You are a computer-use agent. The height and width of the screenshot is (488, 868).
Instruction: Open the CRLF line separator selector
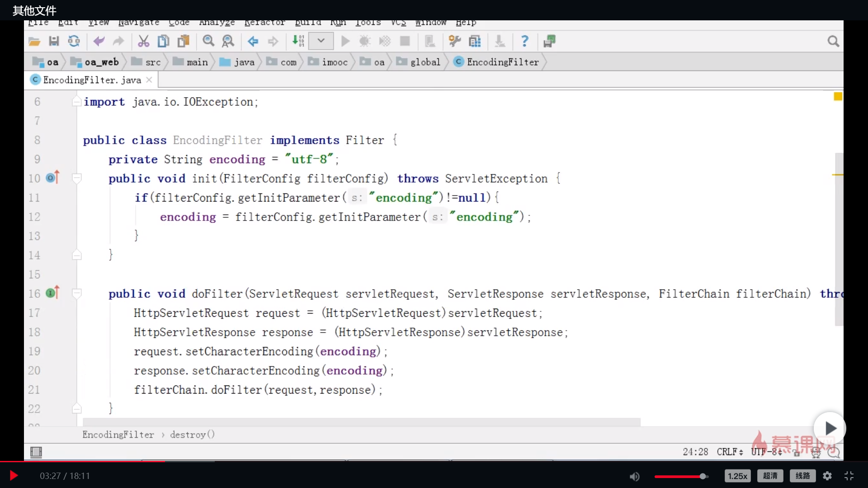point(730,452)
